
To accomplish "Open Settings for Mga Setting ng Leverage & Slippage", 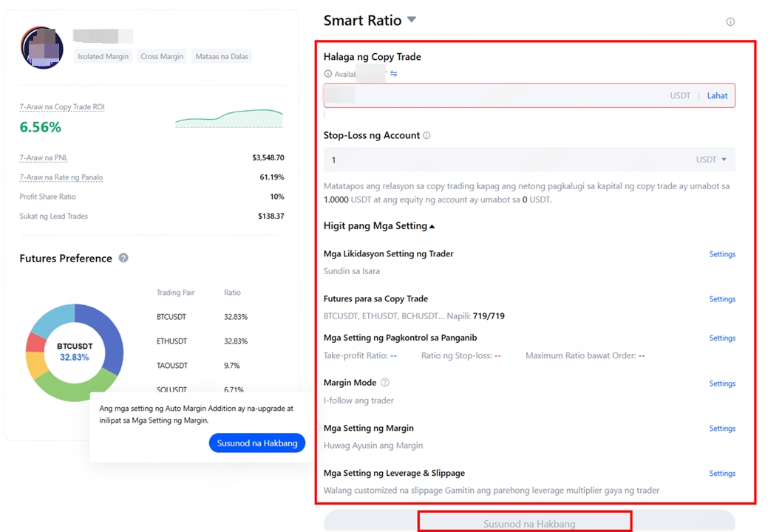I will (x=721, y=474).
